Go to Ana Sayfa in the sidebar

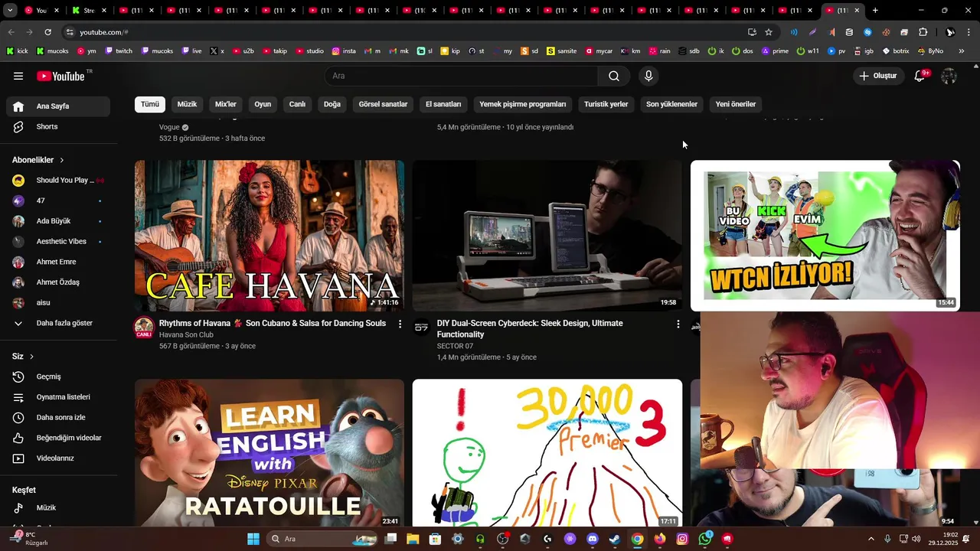(x=58, y=106)
